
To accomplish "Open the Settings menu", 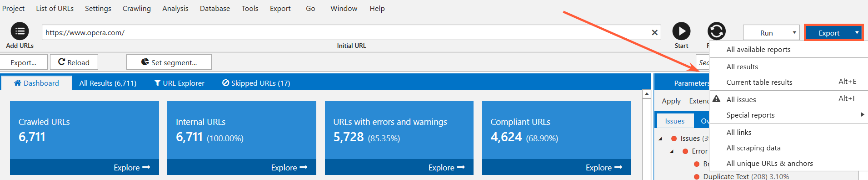I will click(x=98, y=8).
